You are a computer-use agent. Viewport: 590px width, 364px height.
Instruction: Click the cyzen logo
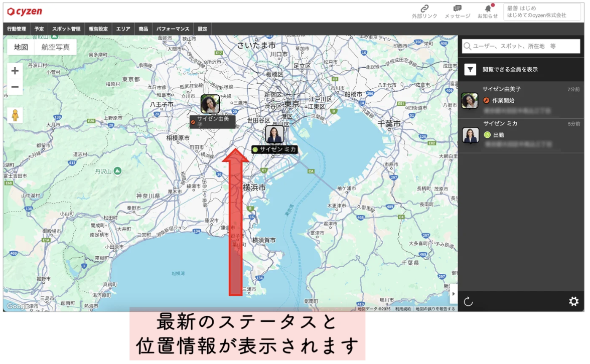(x=25, y=12)
